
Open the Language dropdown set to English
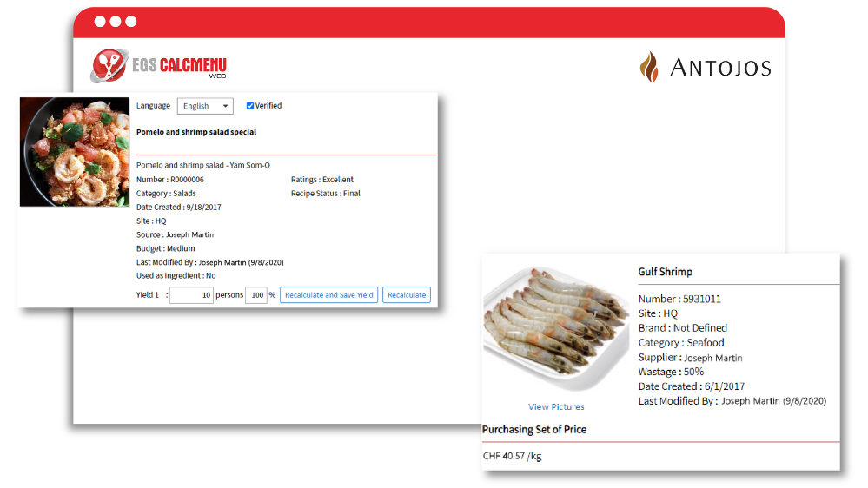tap(205, 106)
